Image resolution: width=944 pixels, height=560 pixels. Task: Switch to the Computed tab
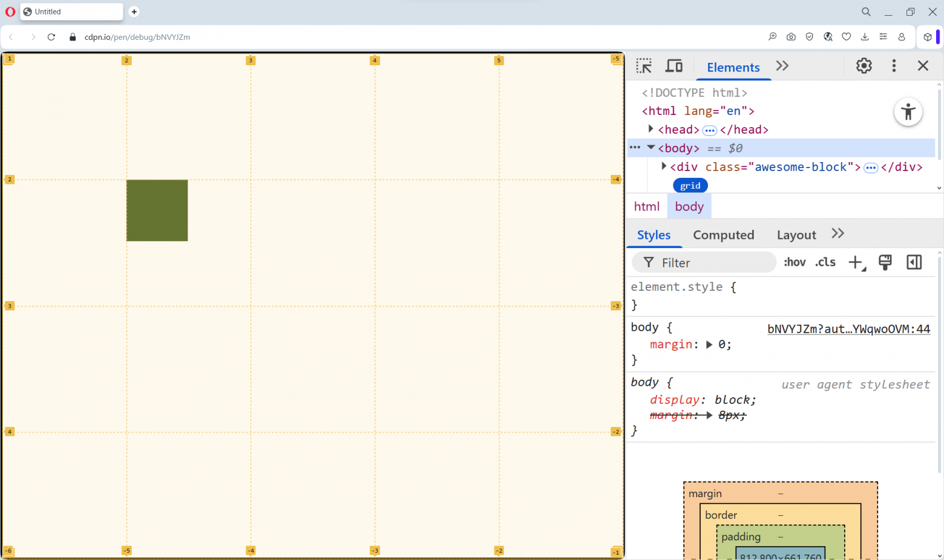tap(724, 235)
